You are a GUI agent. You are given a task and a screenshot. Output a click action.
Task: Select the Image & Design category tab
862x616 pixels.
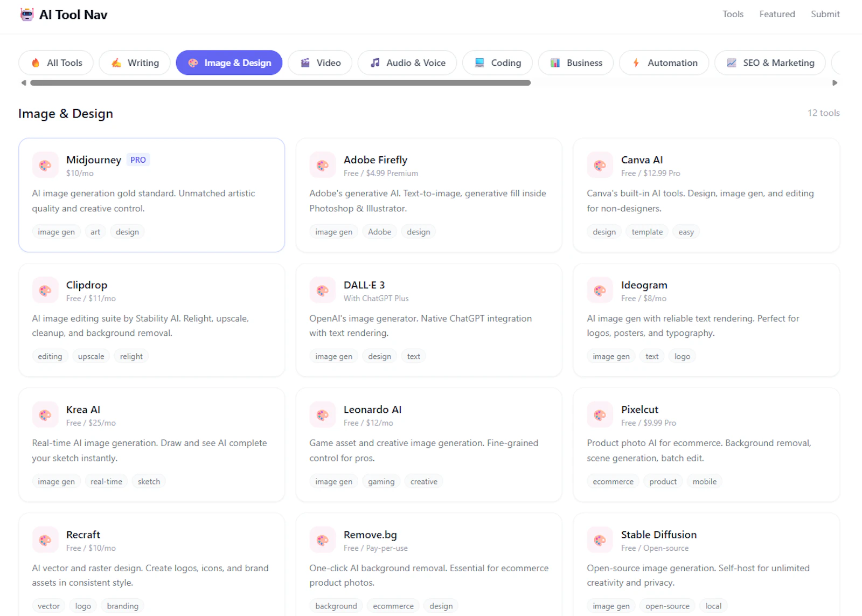[x=229, y=63]
